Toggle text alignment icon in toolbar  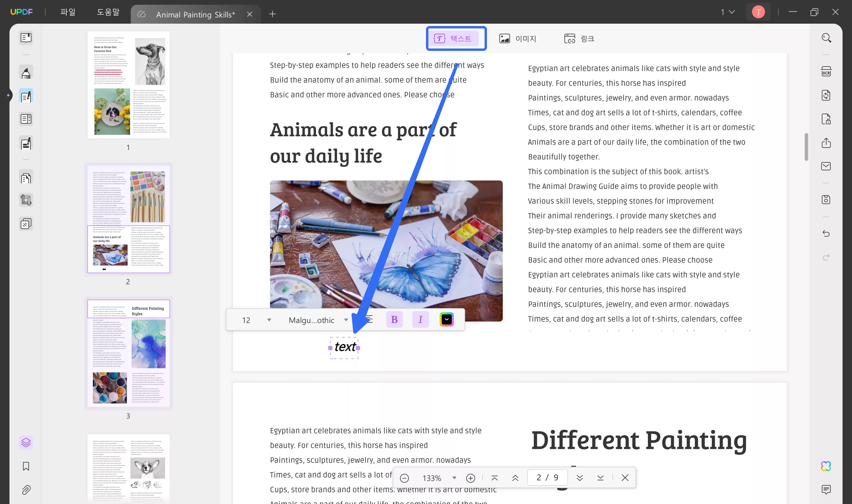click(368, 319)
